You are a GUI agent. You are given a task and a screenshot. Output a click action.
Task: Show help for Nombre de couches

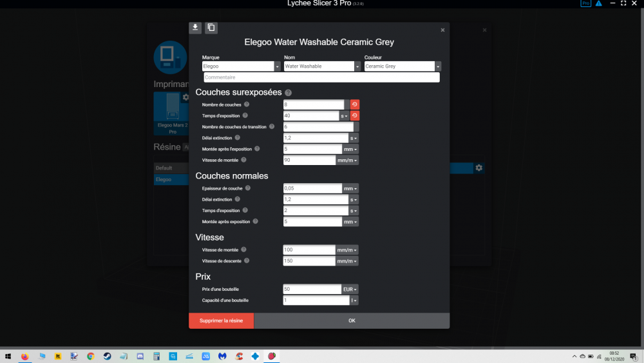(x=247, y=104)
